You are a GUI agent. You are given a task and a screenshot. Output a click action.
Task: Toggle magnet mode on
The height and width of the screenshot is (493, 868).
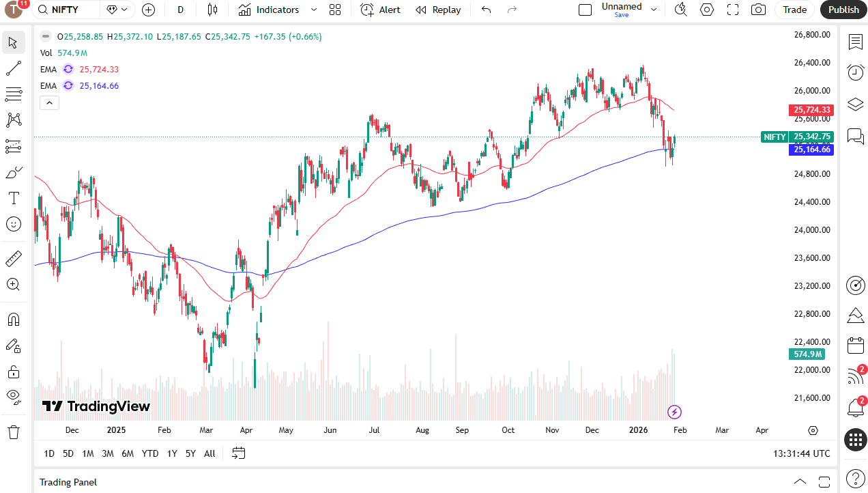[x=13, y=320]
